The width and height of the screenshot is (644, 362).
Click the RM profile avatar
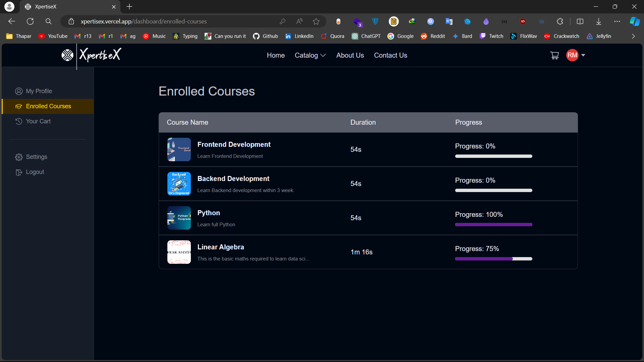pos(572,55)
